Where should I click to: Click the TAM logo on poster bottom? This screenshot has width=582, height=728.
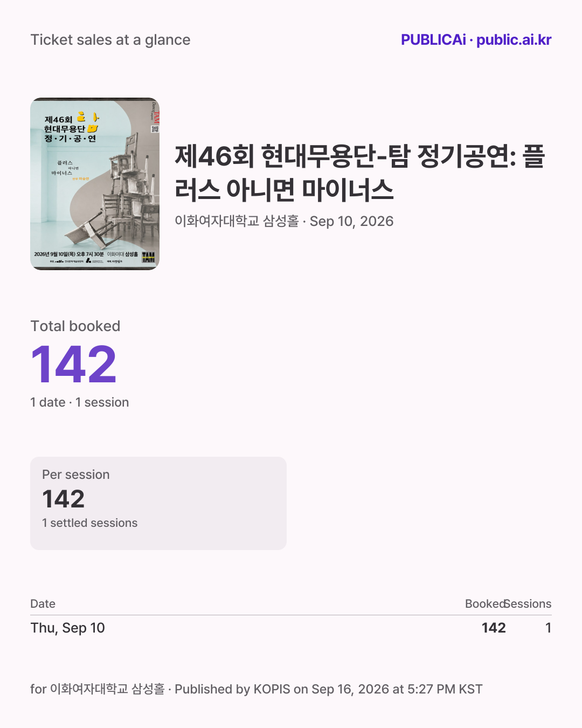[148, 257]
